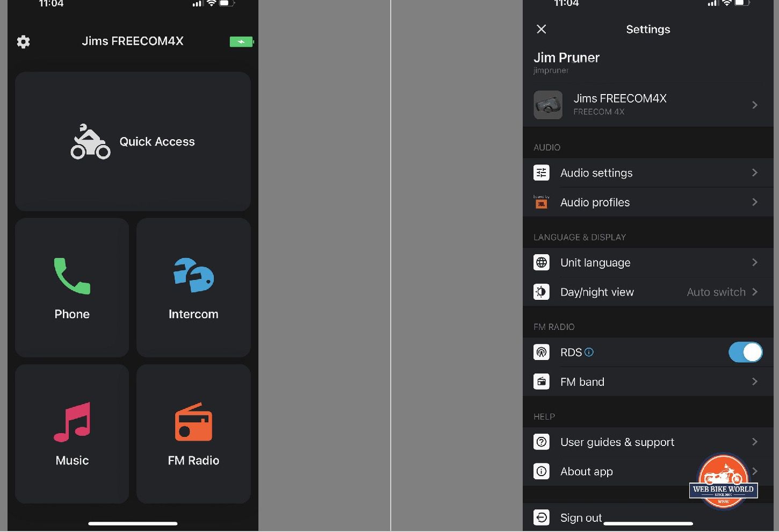Tap the Sign out arrow icon
The width and height of the screenshot is (779, 532).
[x=542, y=517]
